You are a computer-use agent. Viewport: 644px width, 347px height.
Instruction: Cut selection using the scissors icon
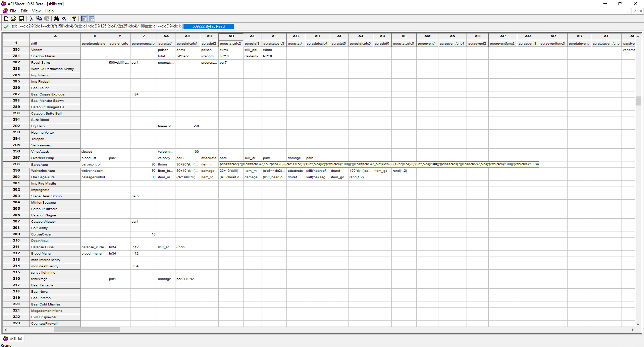point(31,19)
